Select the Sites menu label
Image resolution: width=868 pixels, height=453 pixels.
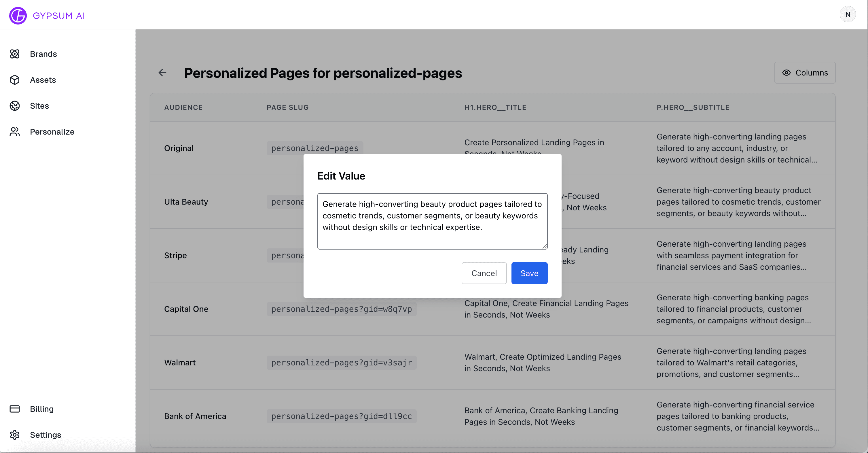(x=39, y=106)
